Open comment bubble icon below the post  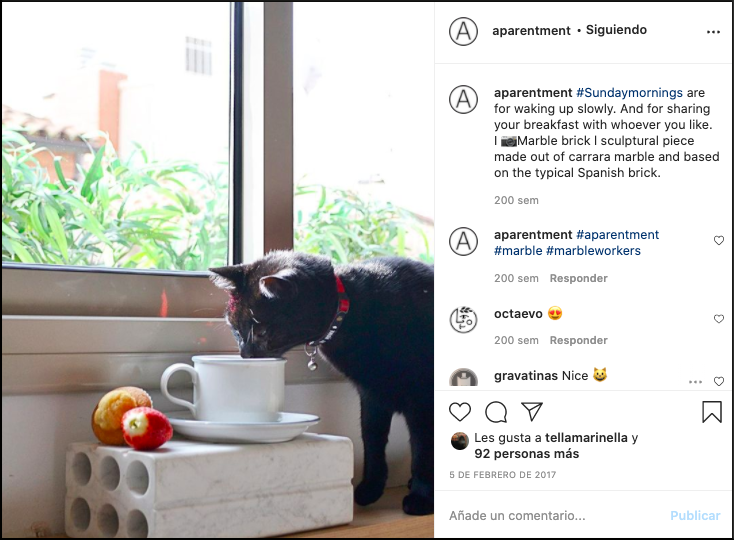[x=496, y=412]
